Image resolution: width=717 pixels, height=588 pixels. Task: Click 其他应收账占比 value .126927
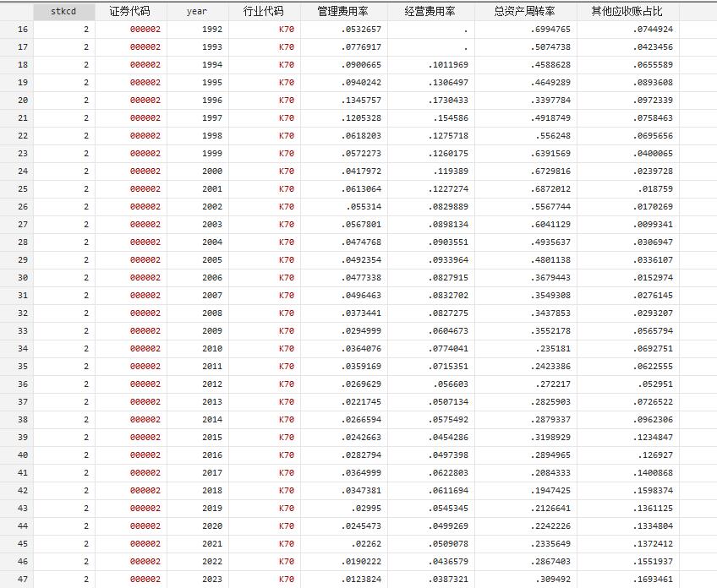pos(656,455)
